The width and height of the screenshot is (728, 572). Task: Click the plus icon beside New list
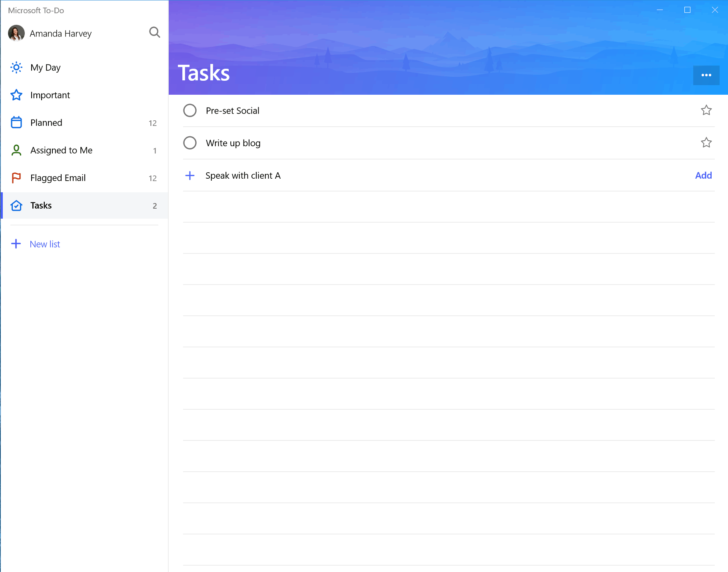(x=16, y=244)
